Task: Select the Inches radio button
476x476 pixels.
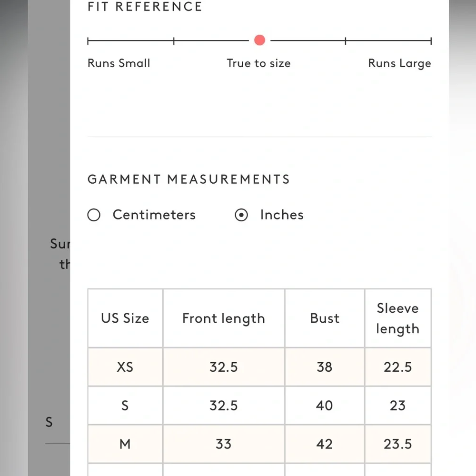Action: point(241,215)
